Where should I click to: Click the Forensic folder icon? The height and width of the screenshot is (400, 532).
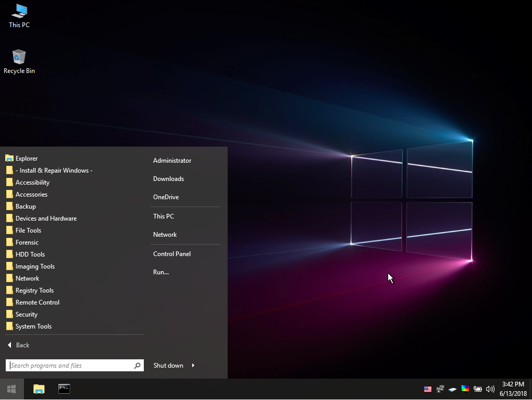pos(9,242)
